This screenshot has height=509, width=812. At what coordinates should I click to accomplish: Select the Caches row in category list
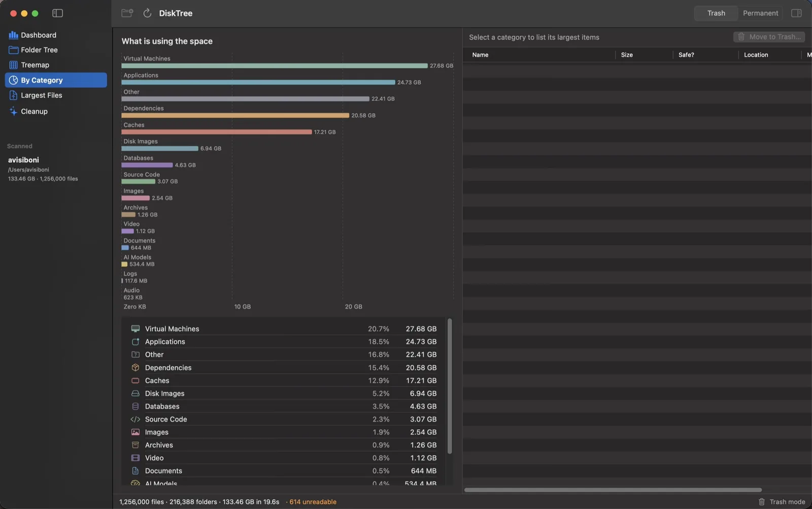(x=284, y=381)
